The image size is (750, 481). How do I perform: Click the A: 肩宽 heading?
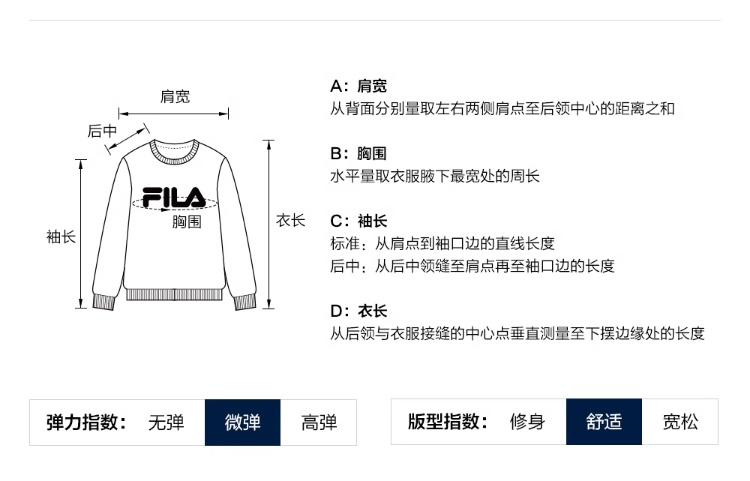coord(359,86)
